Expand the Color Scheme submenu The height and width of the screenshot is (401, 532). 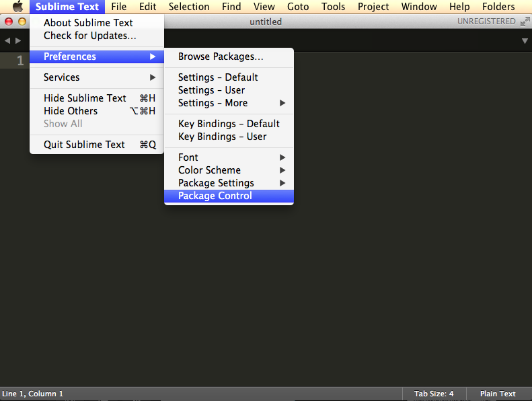[x=229, y=170]
